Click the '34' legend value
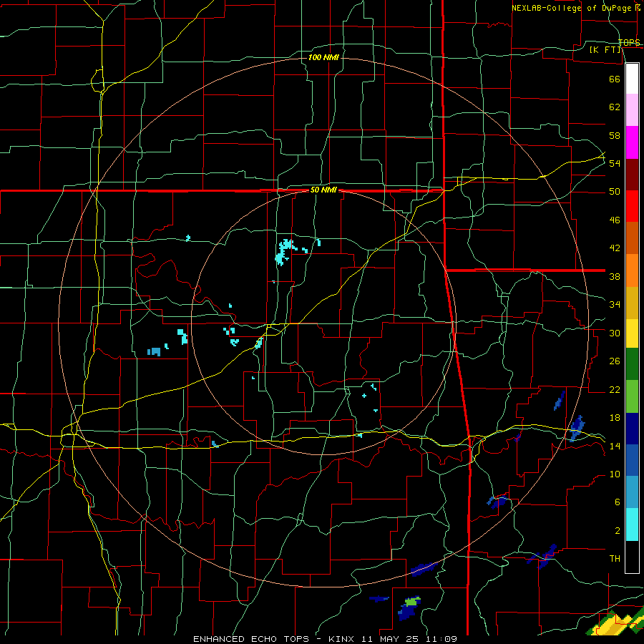Image resolution: width=644 pixels, height=644 pixels. pyautogui.click(x=615, y=305)
